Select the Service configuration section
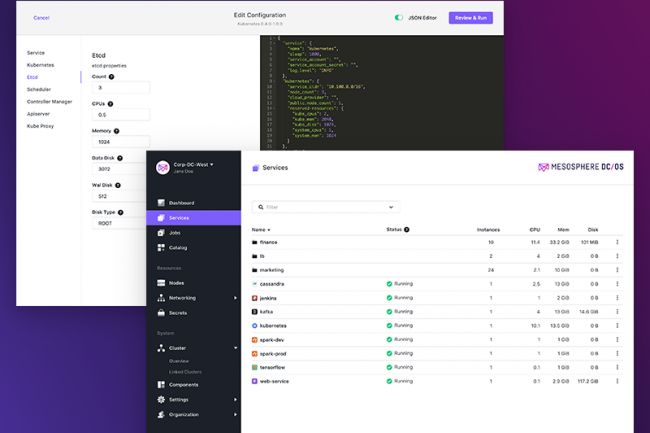This screenshot has height=433, width=650. [x=36, y=53]
